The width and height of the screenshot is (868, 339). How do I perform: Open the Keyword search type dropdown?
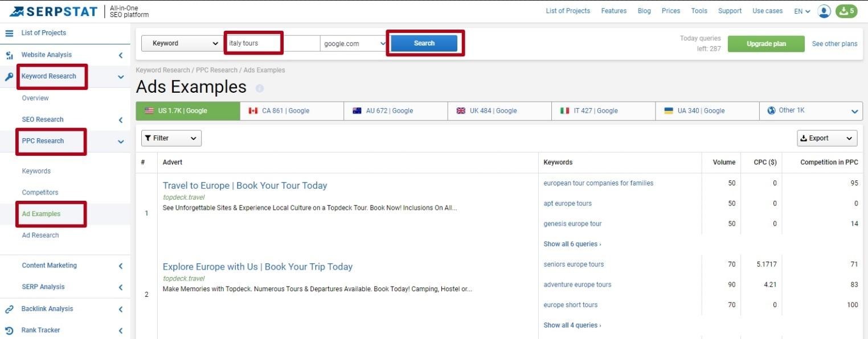click(182, 43)
